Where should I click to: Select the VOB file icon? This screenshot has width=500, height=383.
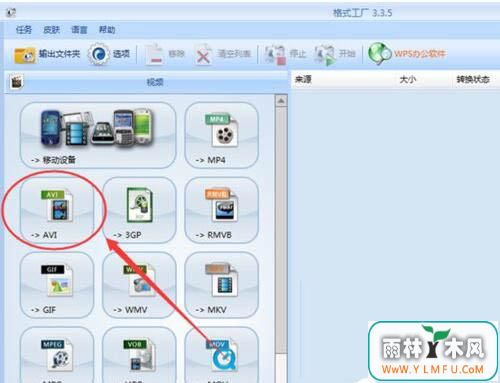[x=139, y=355]
